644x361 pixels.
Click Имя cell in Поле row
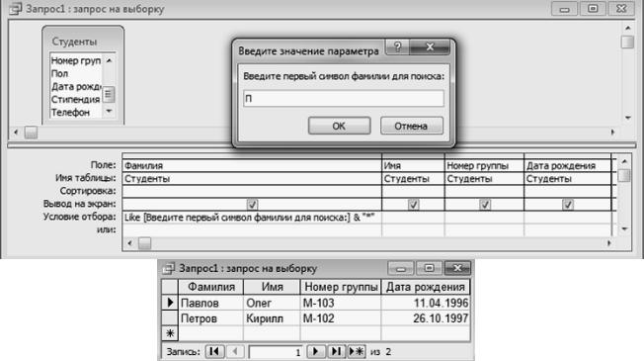[x=413, y=165]
